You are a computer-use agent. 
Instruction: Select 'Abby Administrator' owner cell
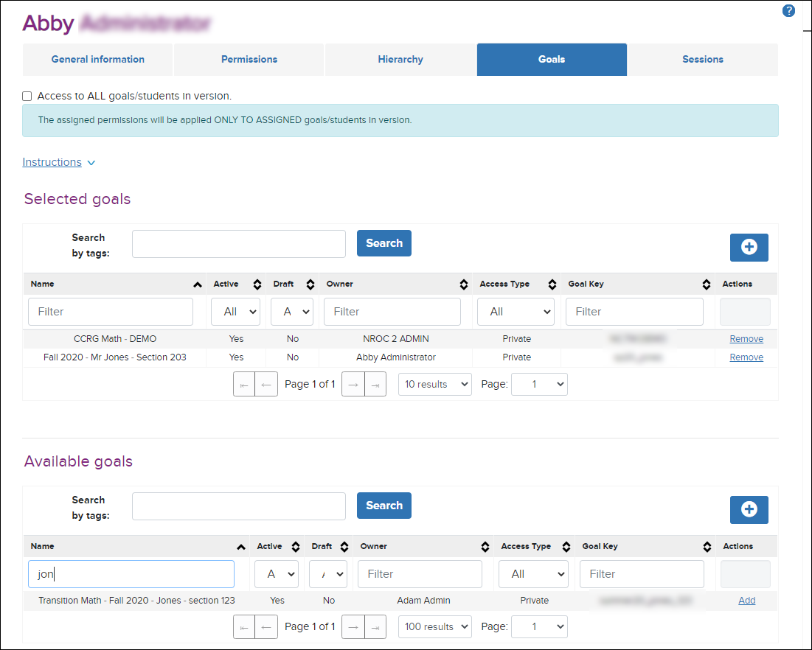coord(395,357)
